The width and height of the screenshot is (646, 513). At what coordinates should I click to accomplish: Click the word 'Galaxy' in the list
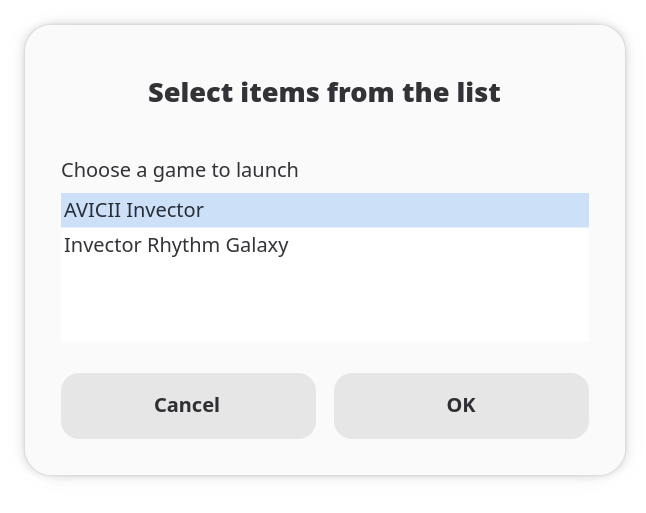257,246
